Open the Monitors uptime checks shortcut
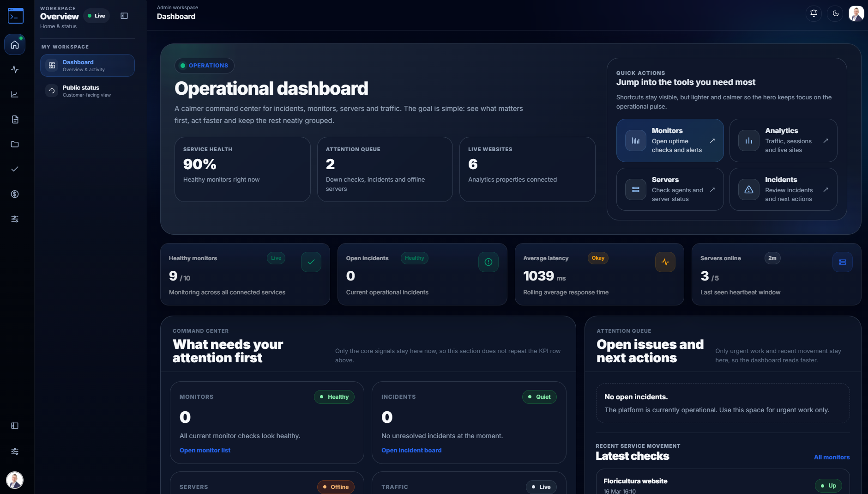The height and width of the screenshot is (494, 868). tap(670, 140)
